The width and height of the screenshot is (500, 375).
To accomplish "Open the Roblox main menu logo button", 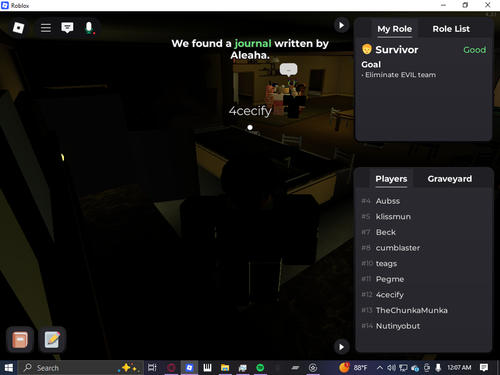I will [18, 28].
